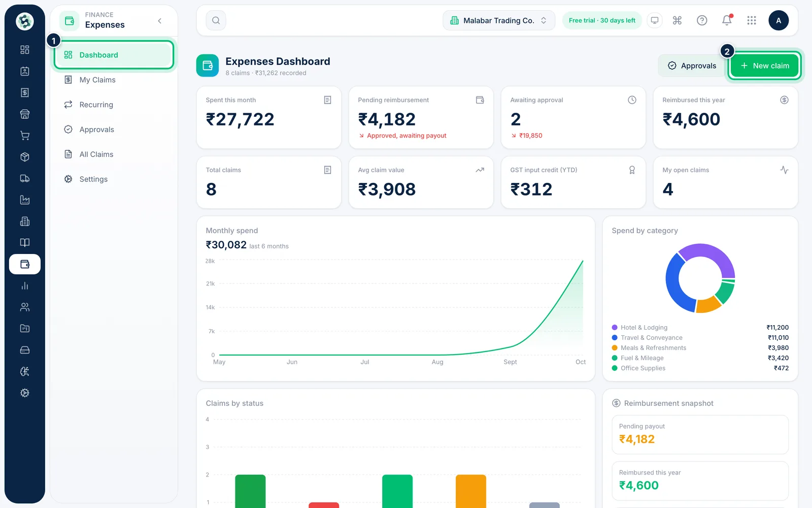Click the notifications bell icon
This screenshot has height=508, width=812.
(x=727, y=20)
